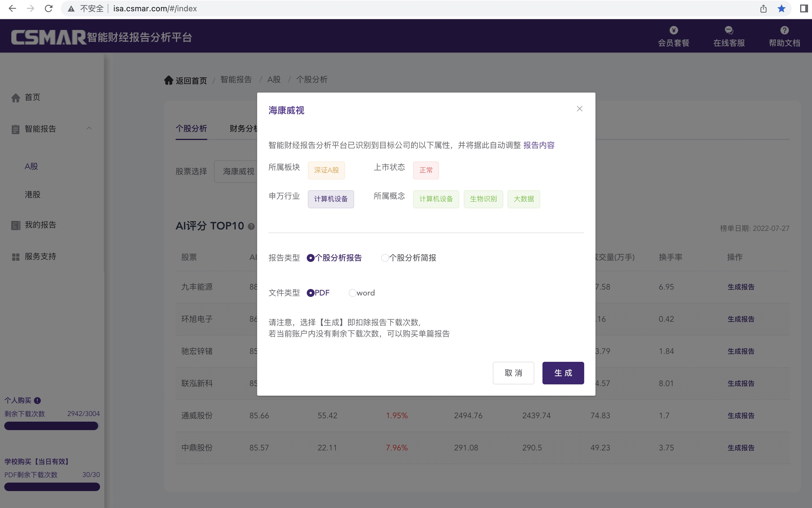The image size is (812, 508).
Task: Click the 换手率 column header
Action: 670,257
